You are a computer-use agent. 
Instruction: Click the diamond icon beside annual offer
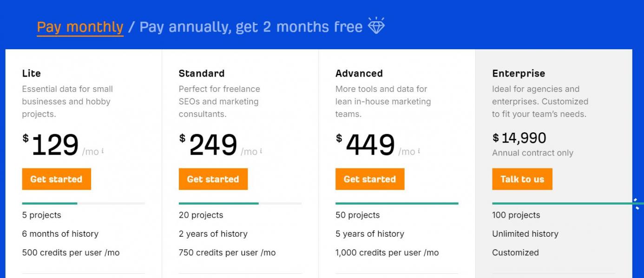[376, 26]
